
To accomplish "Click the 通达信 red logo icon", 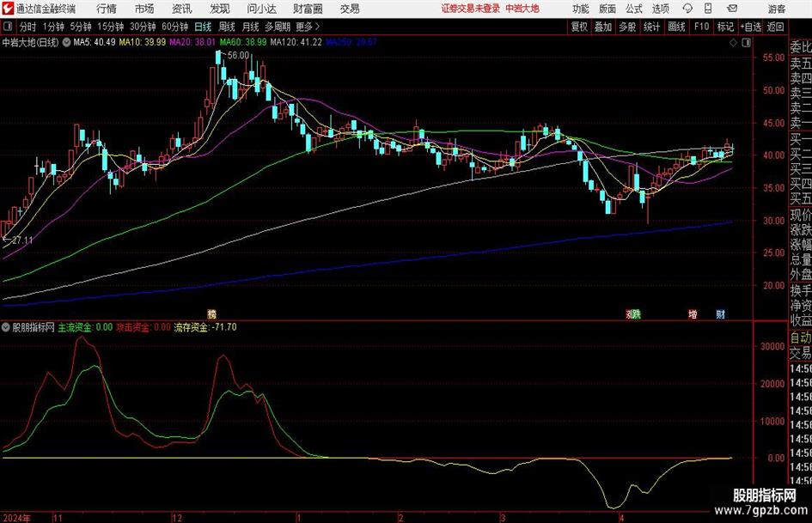I will tap(8, 9).
